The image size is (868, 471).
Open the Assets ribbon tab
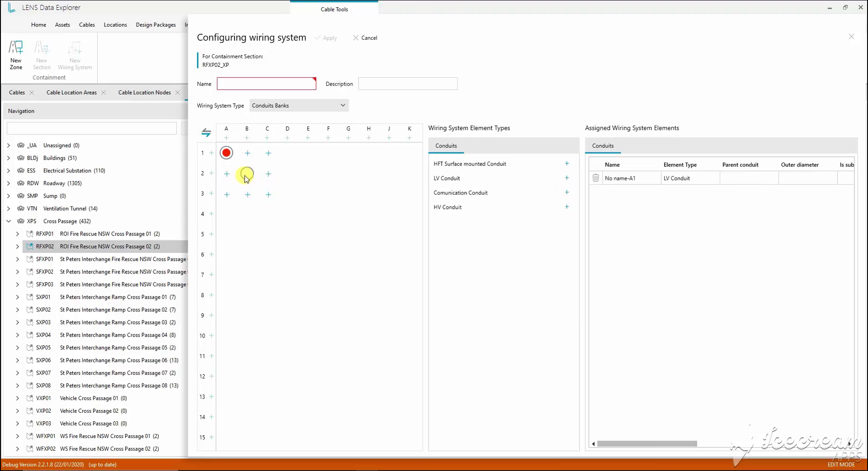[62, 25]
